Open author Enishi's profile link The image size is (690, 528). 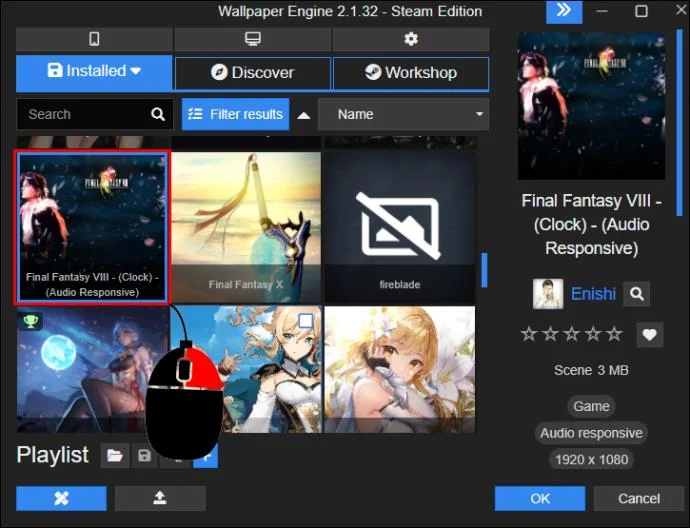point(593,293)
